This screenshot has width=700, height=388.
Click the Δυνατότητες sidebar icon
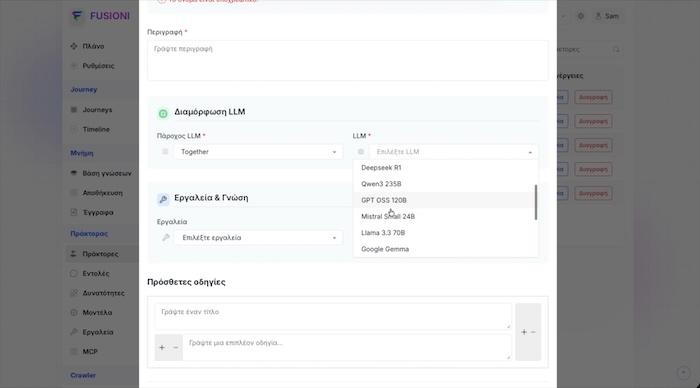(x=74, y=293)
